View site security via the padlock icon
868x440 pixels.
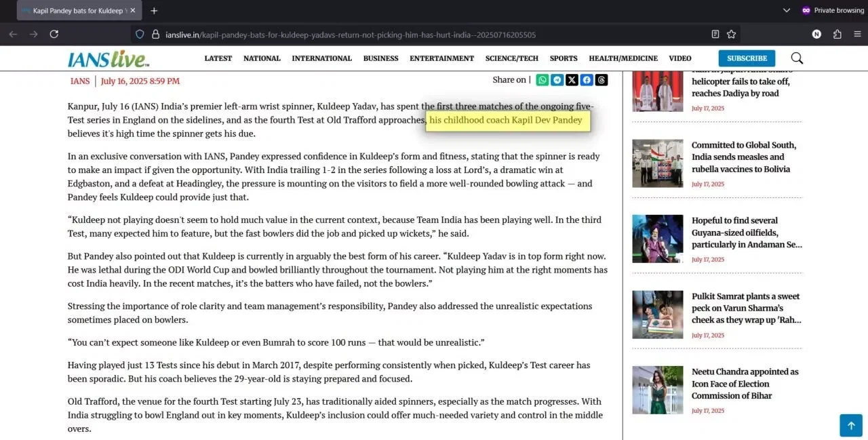click(155, 34)
